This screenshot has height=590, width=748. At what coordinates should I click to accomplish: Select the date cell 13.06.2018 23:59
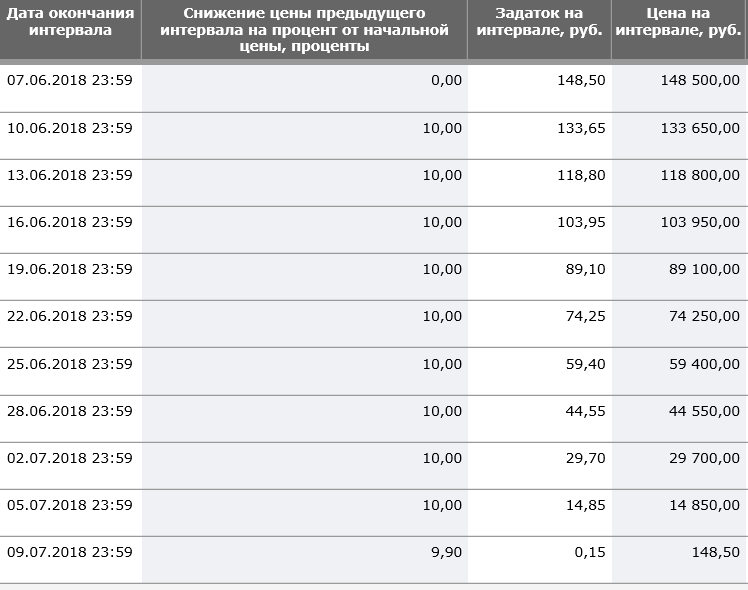click(70, 175)
